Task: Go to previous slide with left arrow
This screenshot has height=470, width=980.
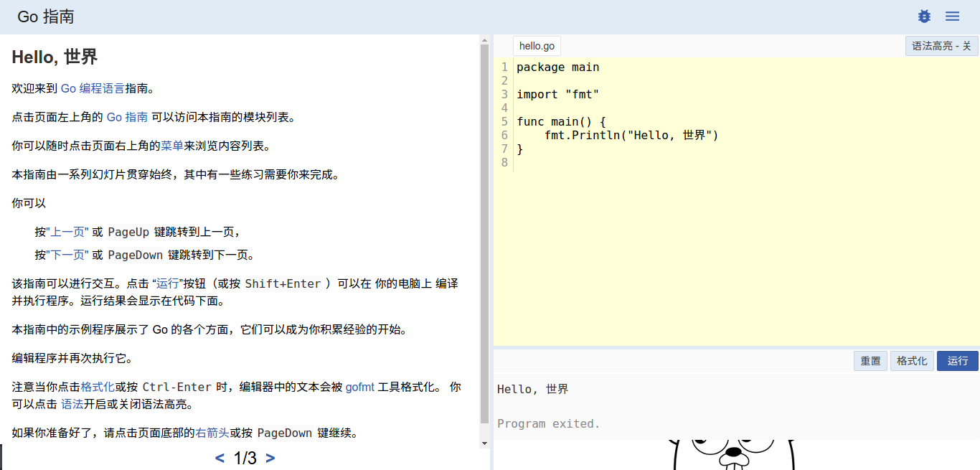Action: pos(220,458)
